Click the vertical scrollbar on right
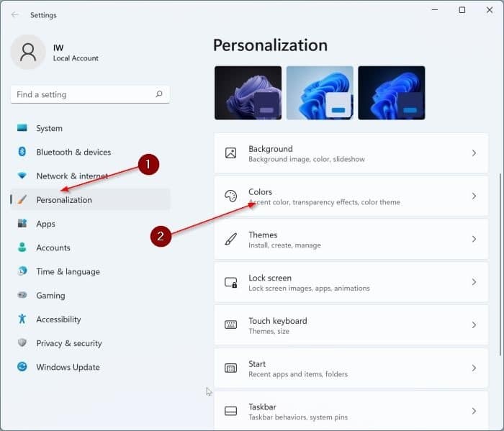Viewport: 504px width, 431px height. pyautogui.click(x=500, y=264)
